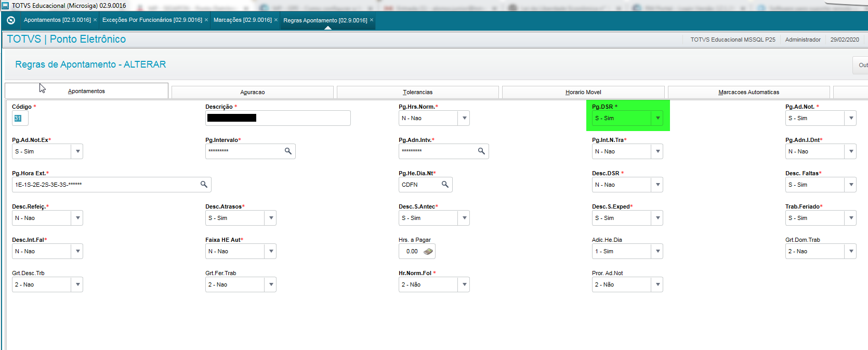Expand the Faixa HE Aut dropdown

(x=271, y=251)
